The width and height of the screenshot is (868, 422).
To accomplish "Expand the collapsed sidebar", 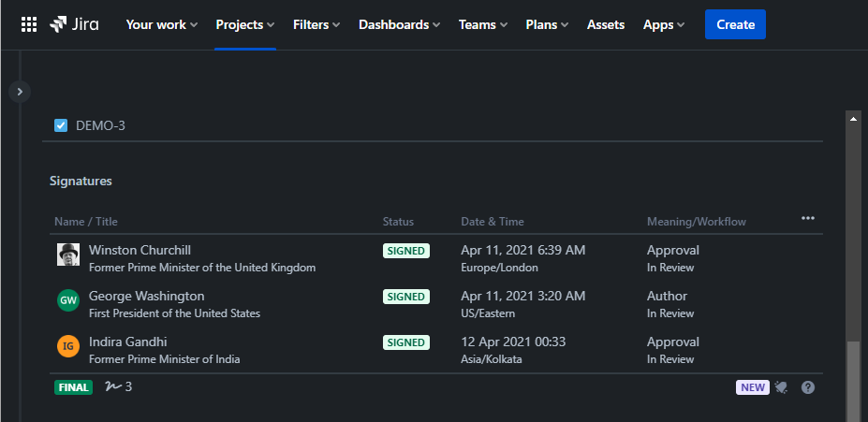I will 20,92.
